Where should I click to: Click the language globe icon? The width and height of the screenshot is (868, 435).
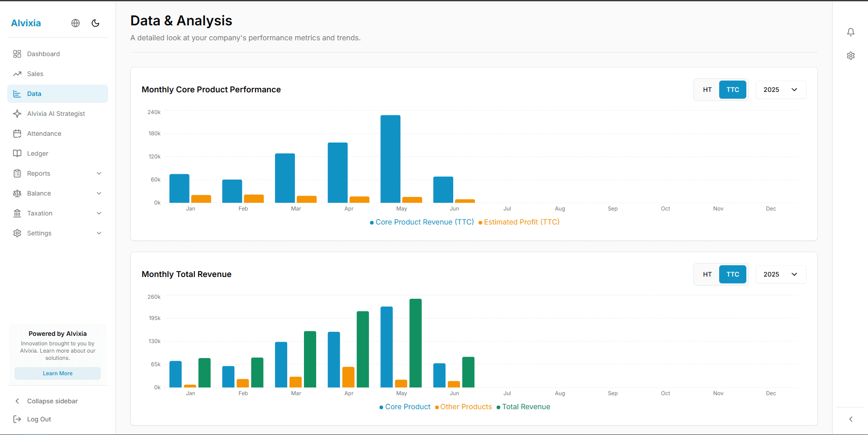tap(75, 23)
